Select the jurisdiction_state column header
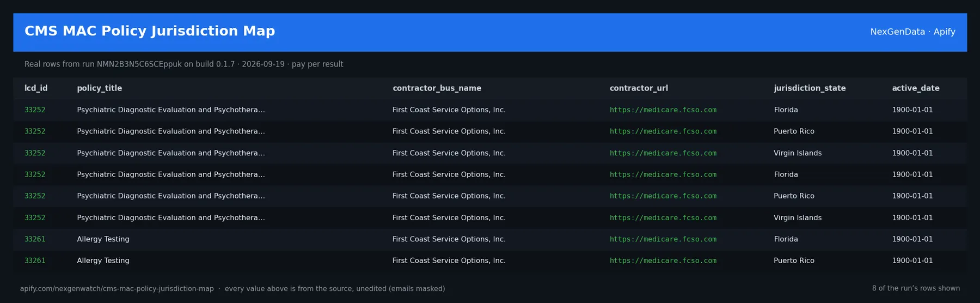Screen dimensions: 980x303 [810, 88]
